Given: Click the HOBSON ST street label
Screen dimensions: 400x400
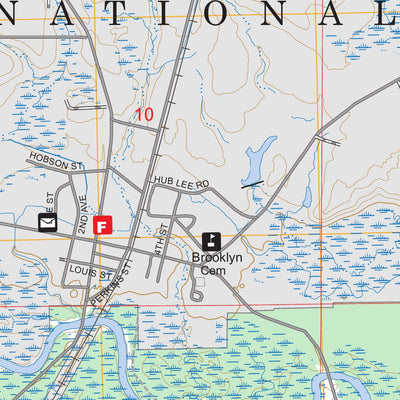Looking at the screenshot, I should 56,161.
